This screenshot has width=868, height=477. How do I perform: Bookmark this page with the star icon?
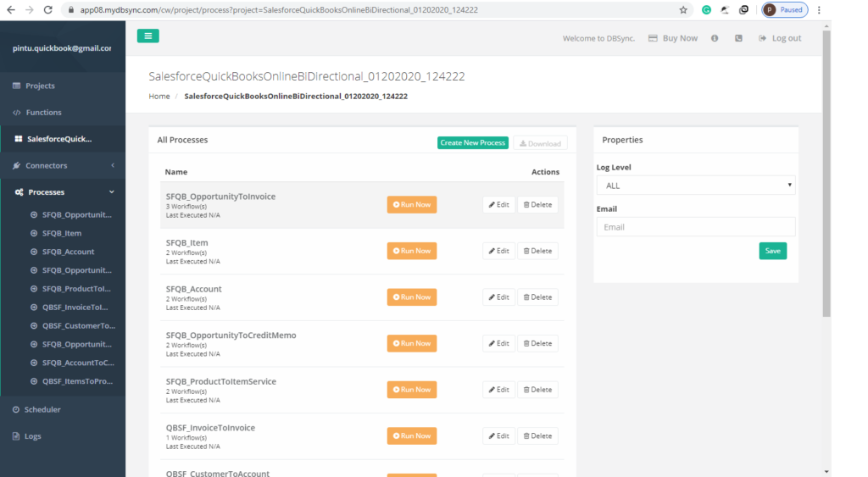click(x=683, y=10)
